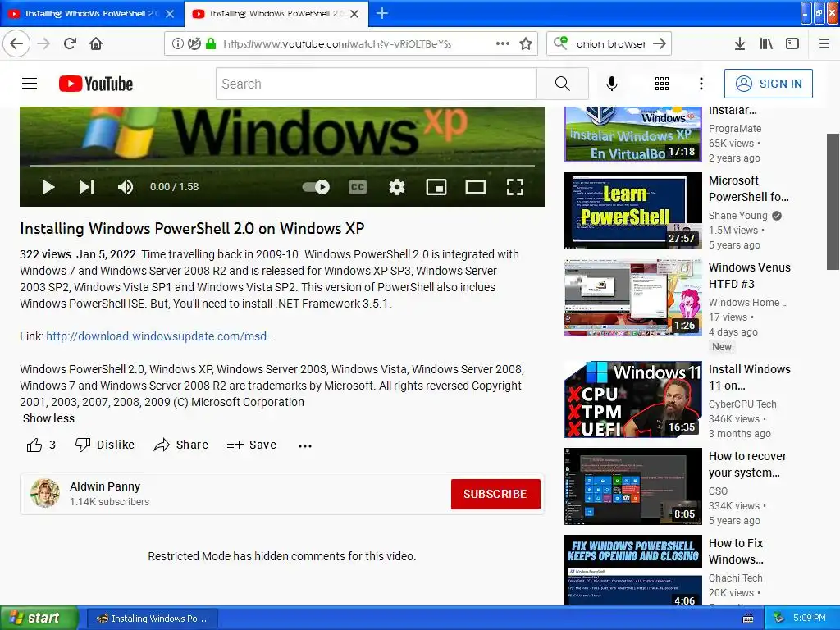The width and height of the screenshot is (840, 630).
Task: Select Installing Windows Po... taskbar button
Action: (152, 619)
